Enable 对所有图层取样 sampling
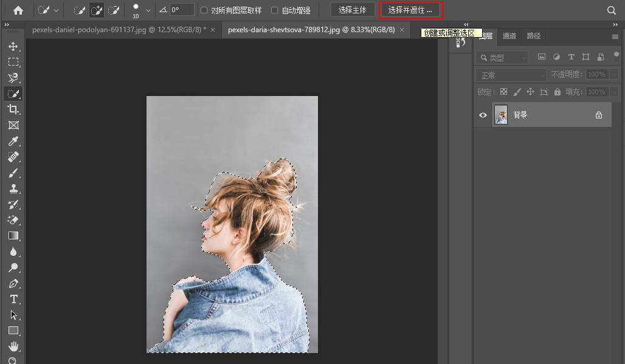 205,10
